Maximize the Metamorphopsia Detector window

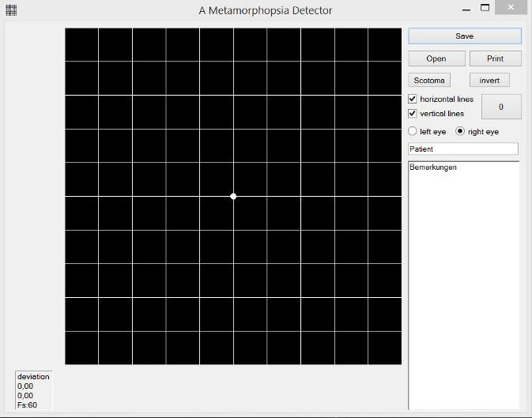click(485, 8)
